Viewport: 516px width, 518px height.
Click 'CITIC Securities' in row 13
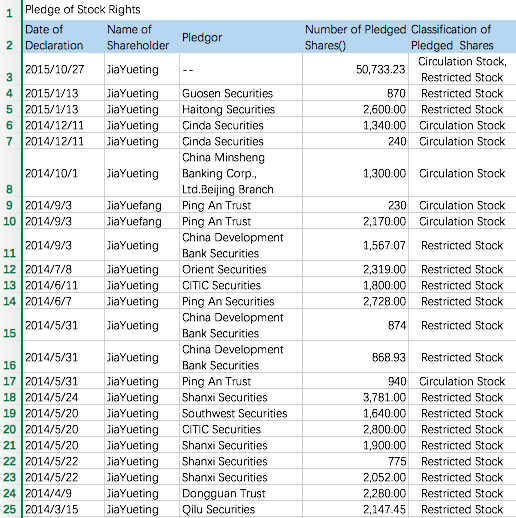221,285
